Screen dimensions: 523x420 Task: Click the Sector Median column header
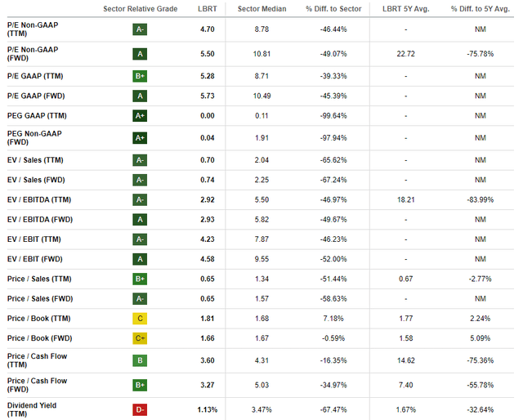[261, 9]
